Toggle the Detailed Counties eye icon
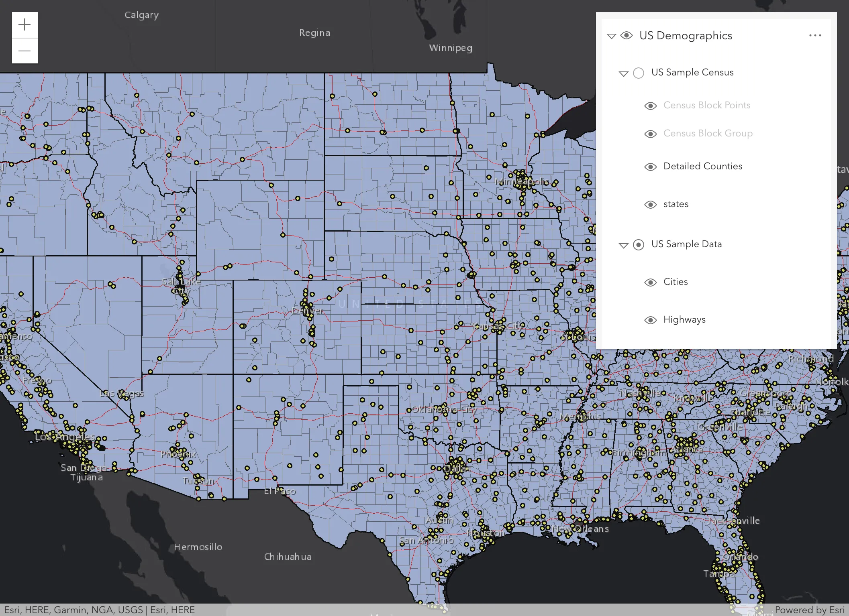This screenshot has width=849, height=616. [x=650, y=167]
